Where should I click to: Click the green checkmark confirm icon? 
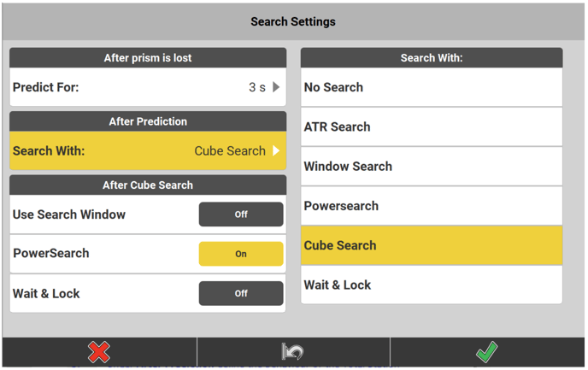coord(487,351)
